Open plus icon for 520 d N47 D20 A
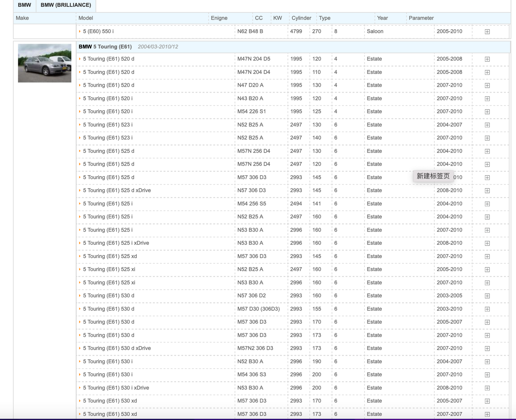 pyautogui.click(x=487, y=86)
